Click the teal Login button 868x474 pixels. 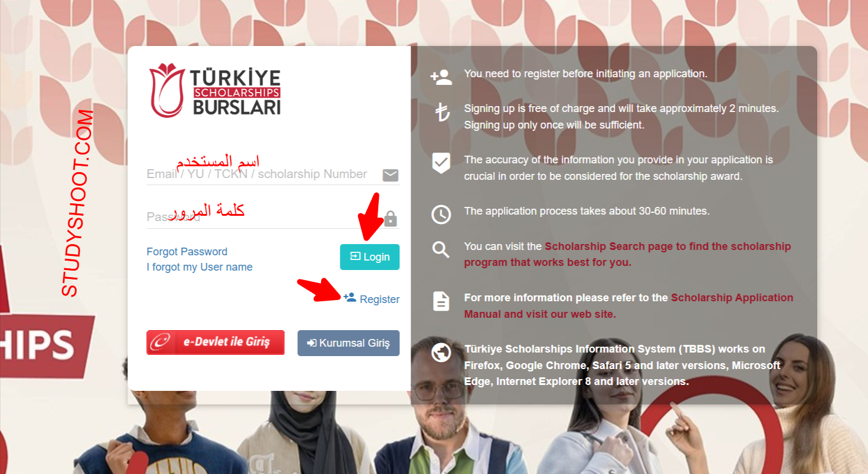[369, 257]
